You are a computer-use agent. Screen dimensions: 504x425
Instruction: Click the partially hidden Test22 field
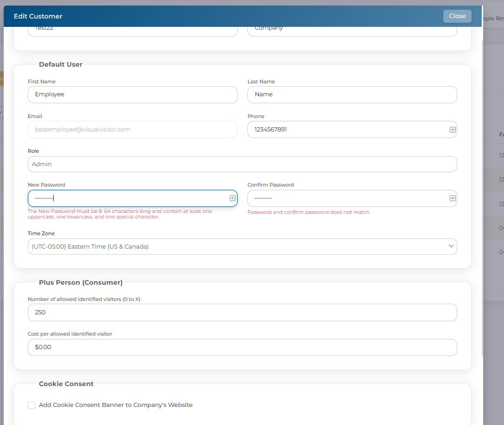[132, 31]
